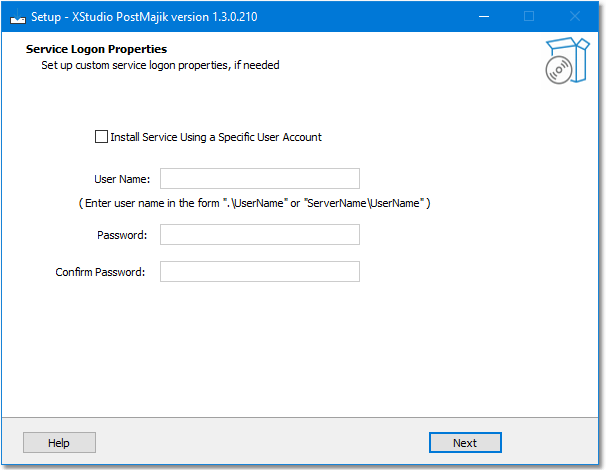Viewport: 606px width, 472px height.
Task: Minimize the Setup window
Action: tap(484, 17)
